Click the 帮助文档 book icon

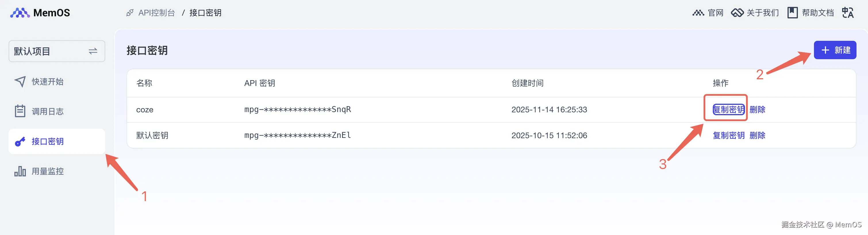tap(792, 13)
